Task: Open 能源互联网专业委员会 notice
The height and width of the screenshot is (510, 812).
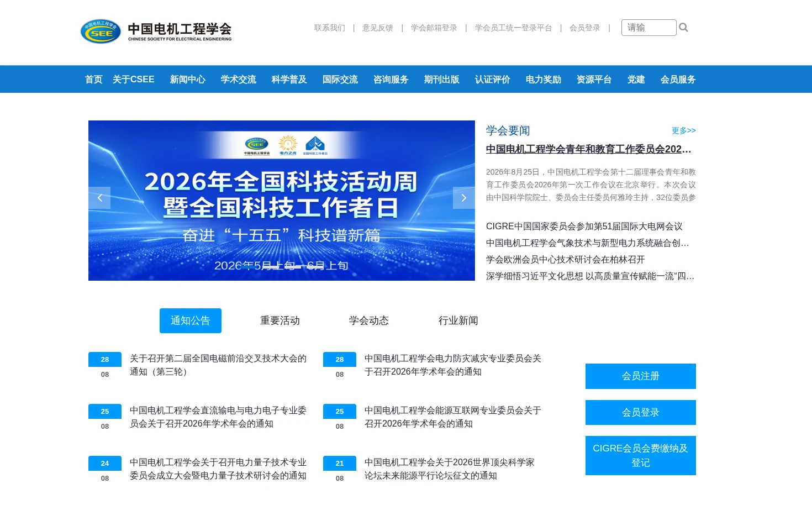Action: (x=453, y=417)
